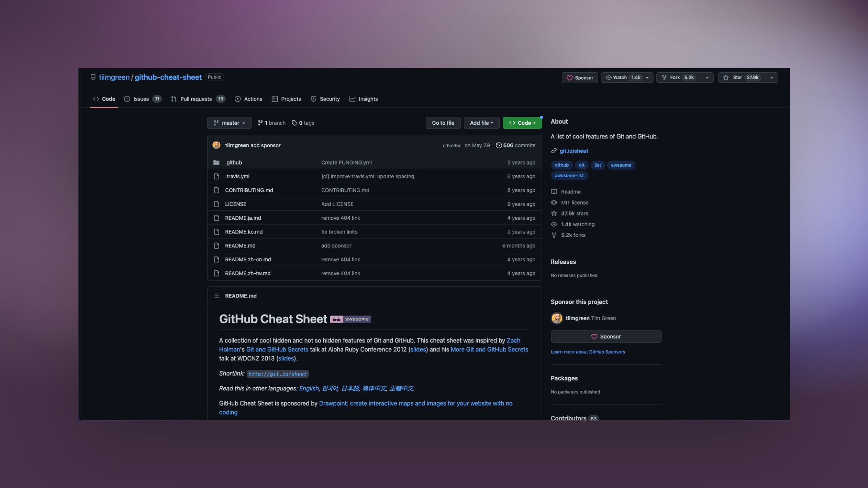This screenshot has height=488, width=868.
Task: Click the scales icon beside MIT license
Action: (554, 202)
